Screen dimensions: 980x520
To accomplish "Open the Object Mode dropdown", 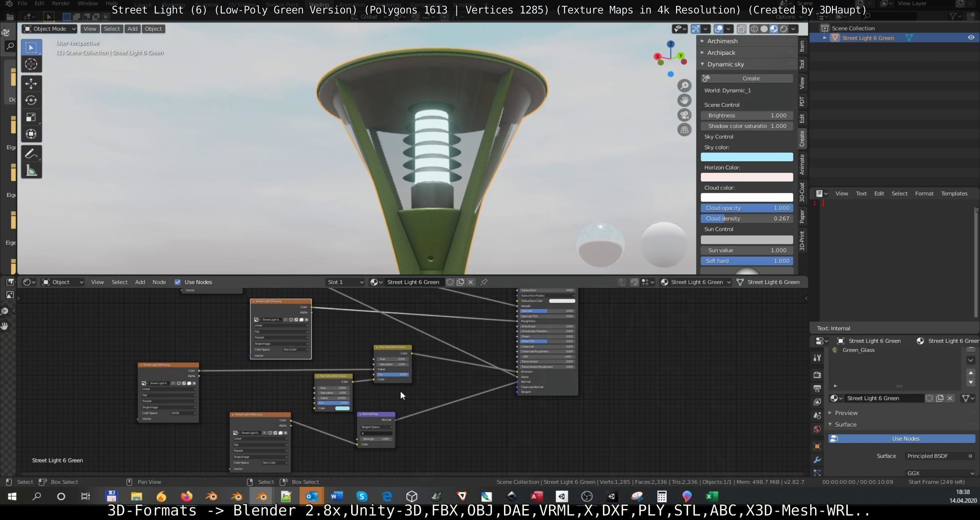I will [49, 29].
